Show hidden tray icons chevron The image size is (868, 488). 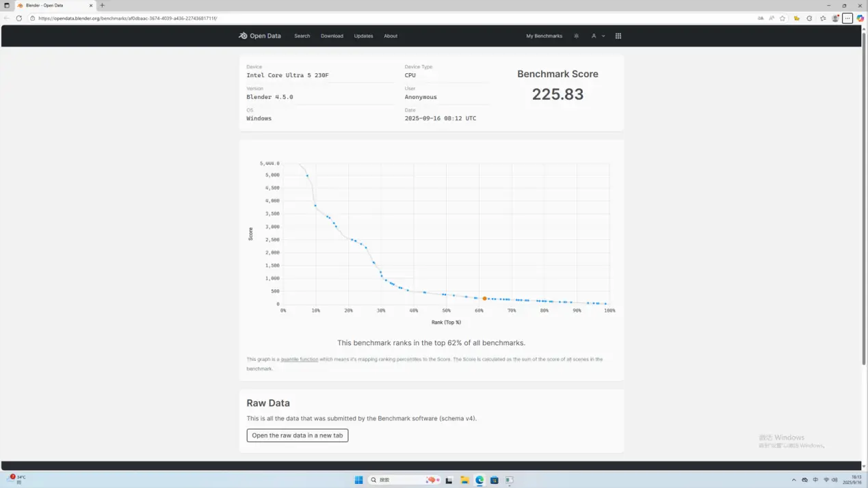[x=793, y=480]
